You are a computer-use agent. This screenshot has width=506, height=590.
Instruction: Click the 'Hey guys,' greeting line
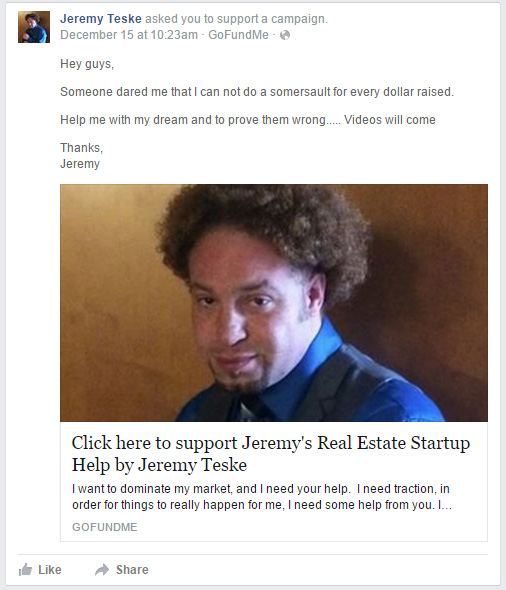[87, 64]
